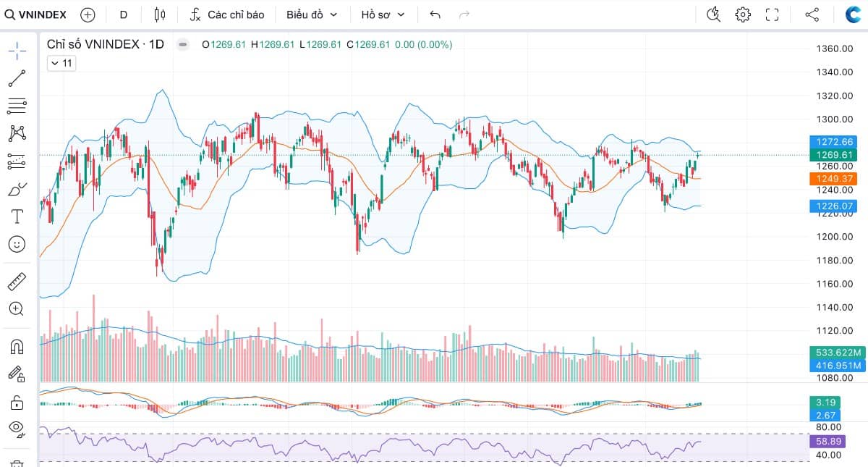Screen dimensions: 868x467
Task: Activate the Zoom In tool
Action: [17, 308]
